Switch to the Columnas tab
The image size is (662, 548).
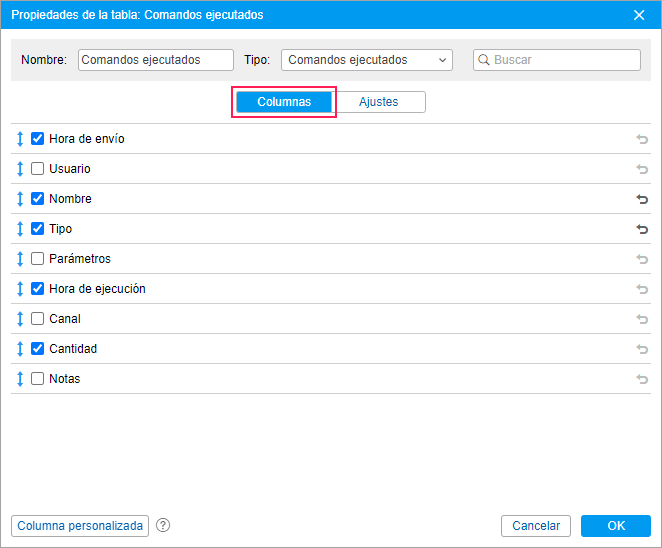284,102
